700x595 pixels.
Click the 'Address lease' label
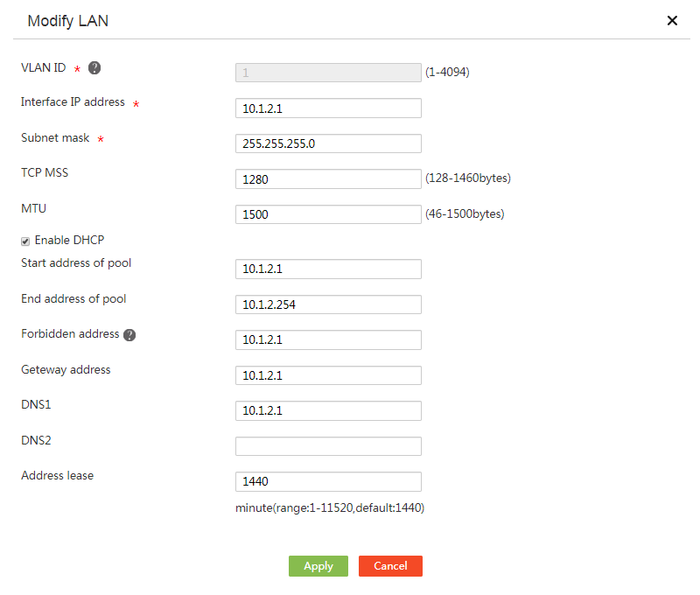(58, 476)
